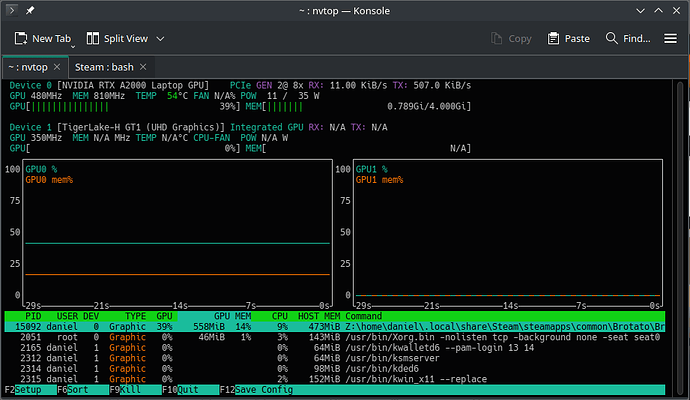Click the RX 11.00 KiB/s value
This screenshot has height=400, width=690.
[x=358, y=85]
